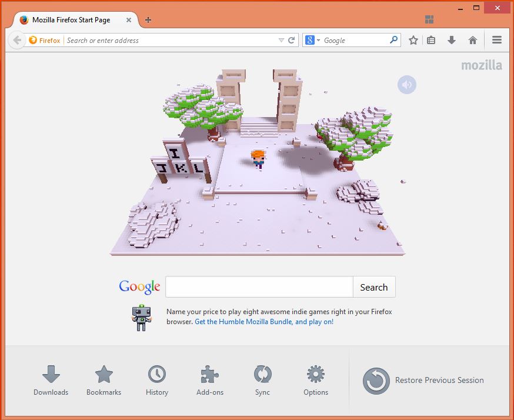Click the Home toolbar icon

pos(472,41)
